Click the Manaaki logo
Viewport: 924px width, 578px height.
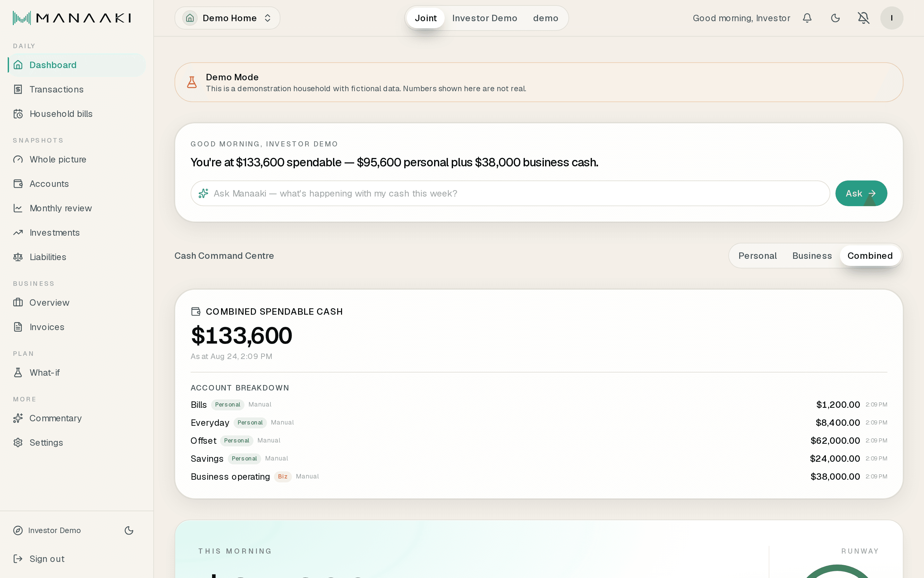(72, 18)
